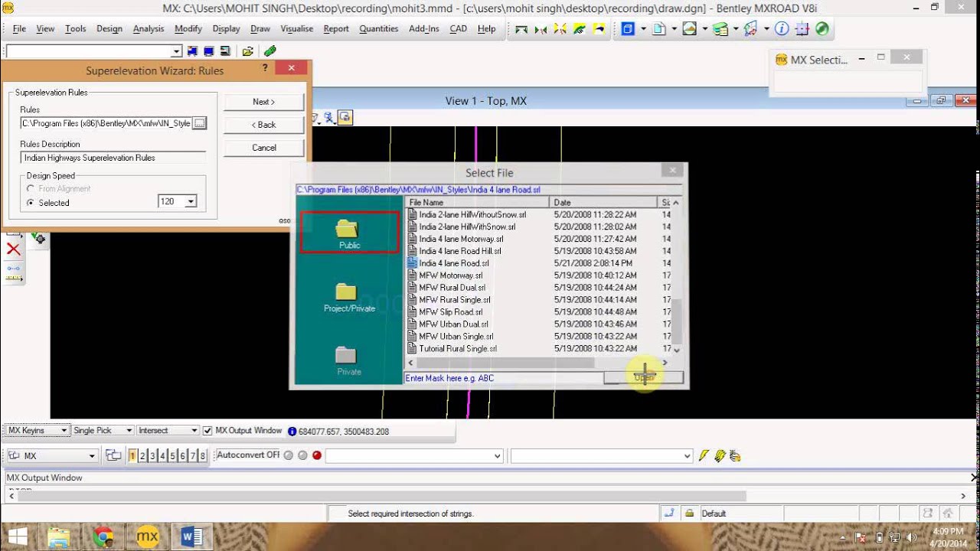Image resolution: width=980 pixels, height=551 pixels.
Task: Click the yellow icon with blue curve
Action: [x=599, y=29]
